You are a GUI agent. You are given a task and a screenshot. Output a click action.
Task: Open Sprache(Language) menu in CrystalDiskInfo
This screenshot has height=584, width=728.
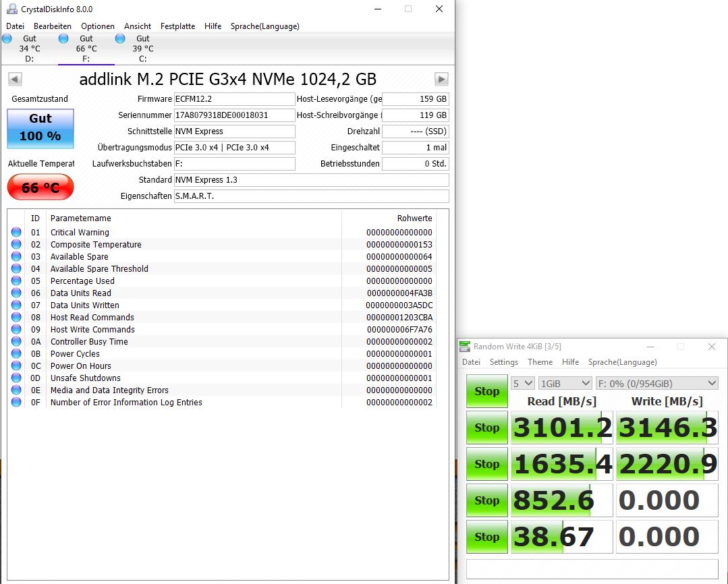coord(264,26)
